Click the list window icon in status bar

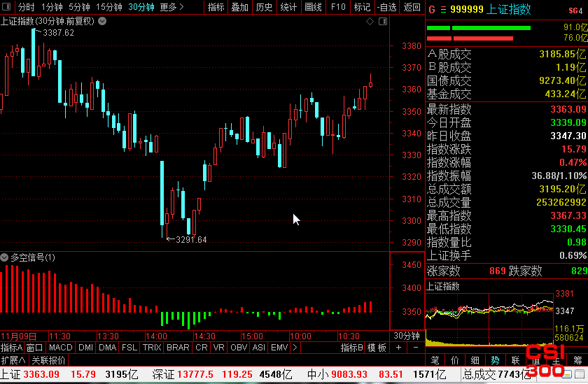(x=581, y=374)
